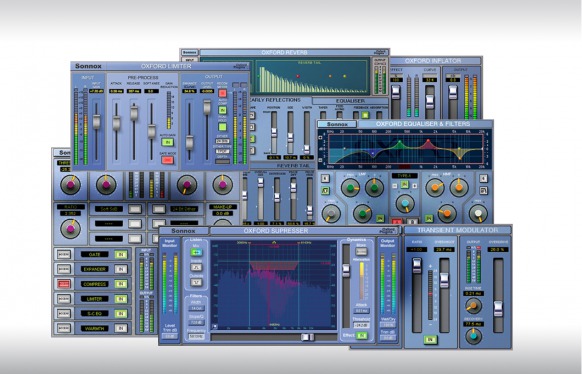Click the Input Gain fader in Limiter
582x374 pixels.
click(97, 122)
